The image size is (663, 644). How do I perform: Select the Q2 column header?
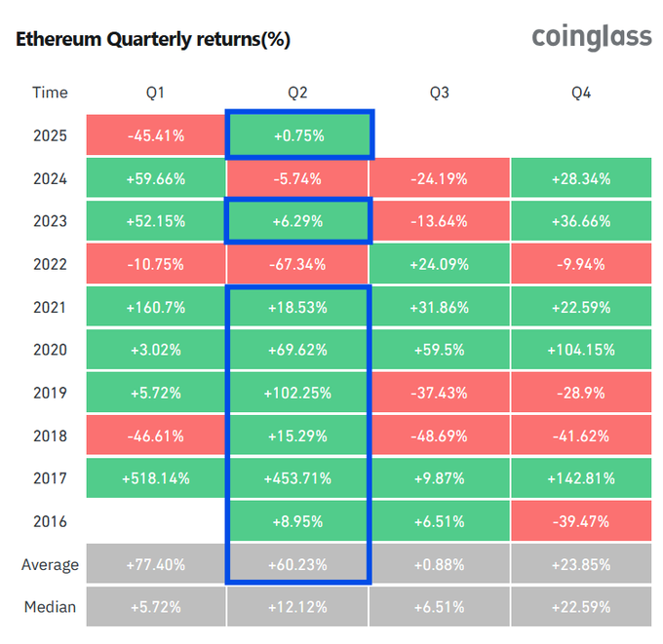[x=297, y=93]
